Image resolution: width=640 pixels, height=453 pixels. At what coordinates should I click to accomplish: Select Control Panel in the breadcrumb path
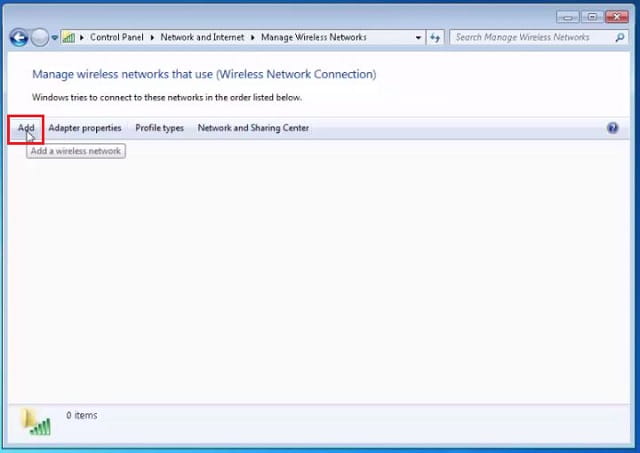point(117,37)
